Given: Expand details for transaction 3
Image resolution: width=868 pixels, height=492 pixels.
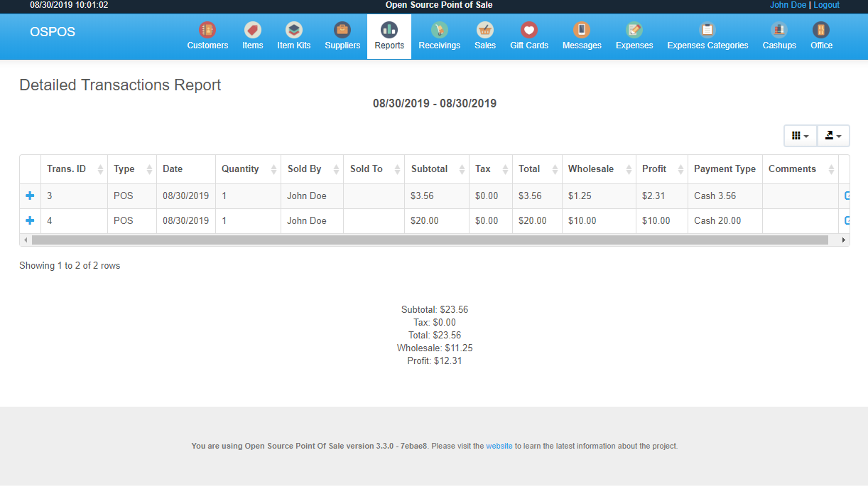Looking at the screenshot, I should [x=30, y=196].
